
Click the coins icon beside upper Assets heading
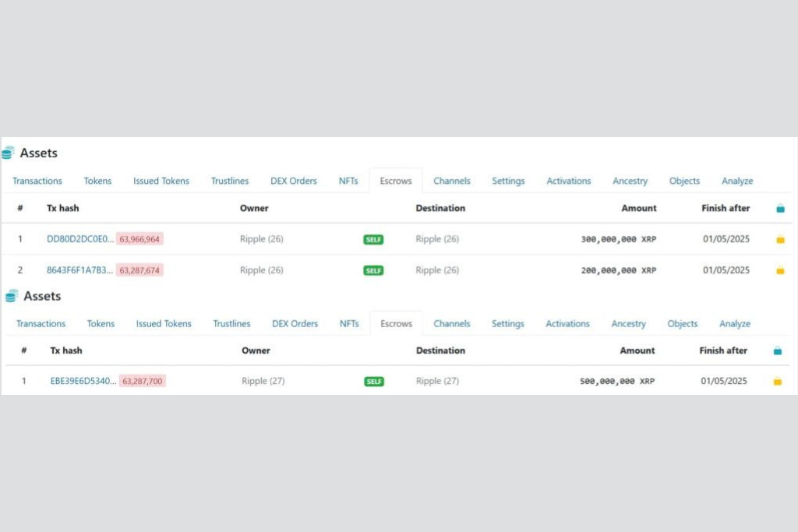[x=8, y=153]
